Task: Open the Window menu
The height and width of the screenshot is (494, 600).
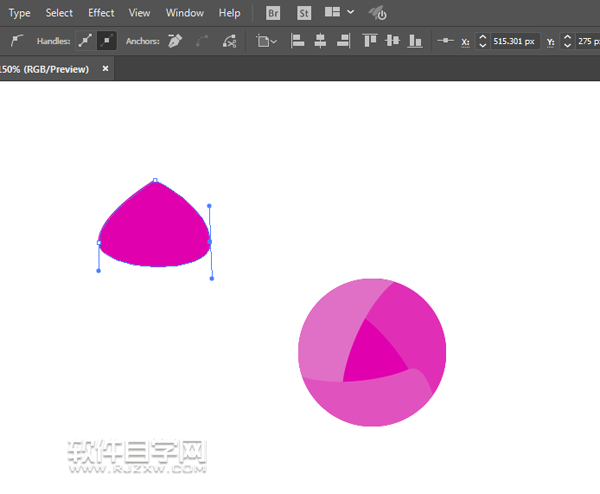Action: click(x=184, y=13)
